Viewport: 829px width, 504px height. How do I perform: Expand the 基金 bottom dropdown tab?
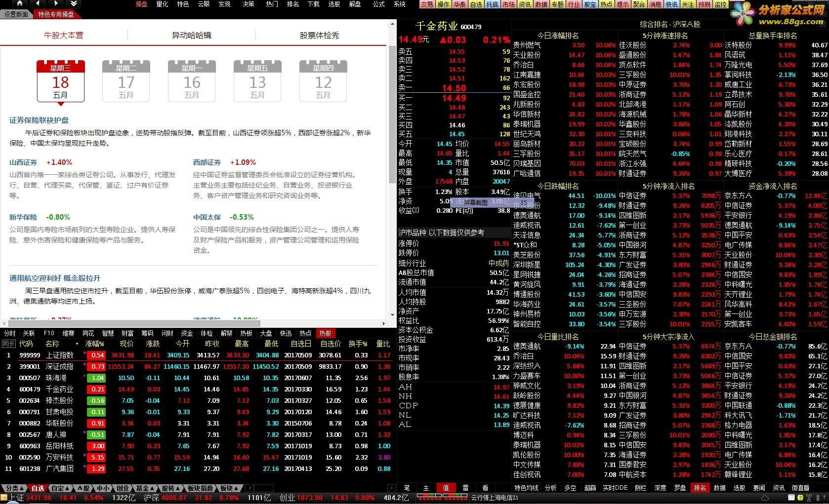point(145,488)
